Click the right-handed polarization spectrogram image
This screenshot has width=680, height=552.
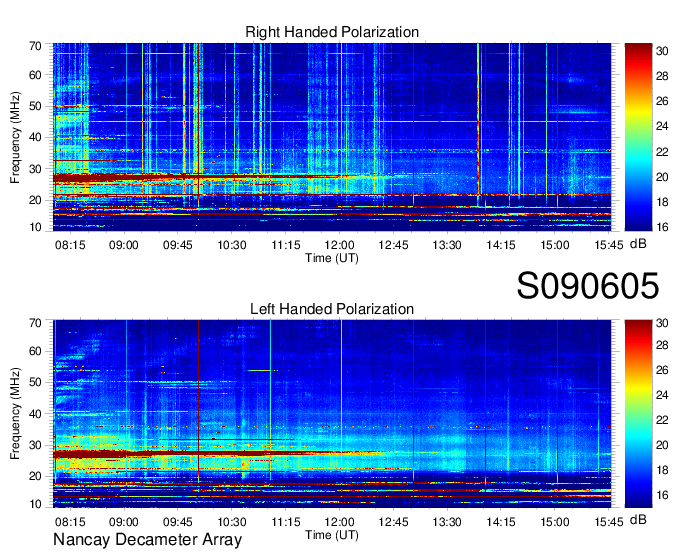pyautogui.click(x=332, y=137)
